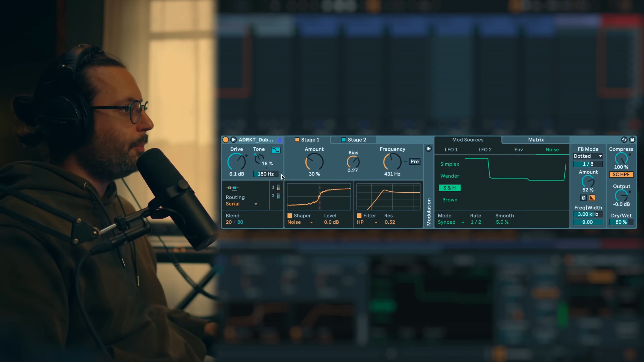Click the Pre filter position button
644x362 pixels.
click(414, 162)
